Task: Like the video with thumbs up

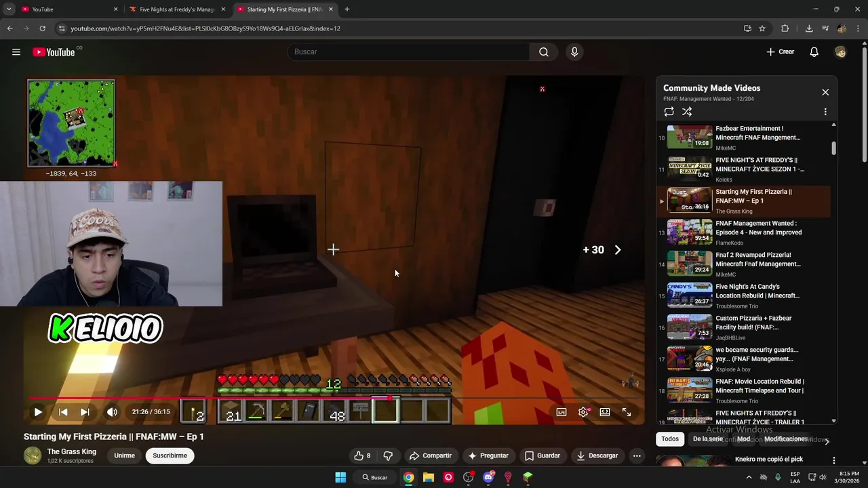Action: click(x=362, y=455)
